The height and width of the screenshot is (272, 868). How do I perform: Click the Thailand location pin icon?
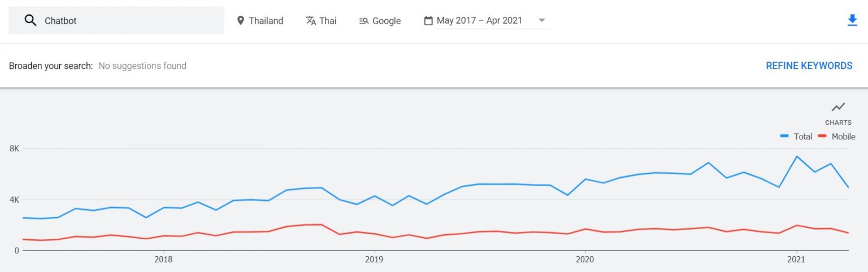(x=241, y=21)
